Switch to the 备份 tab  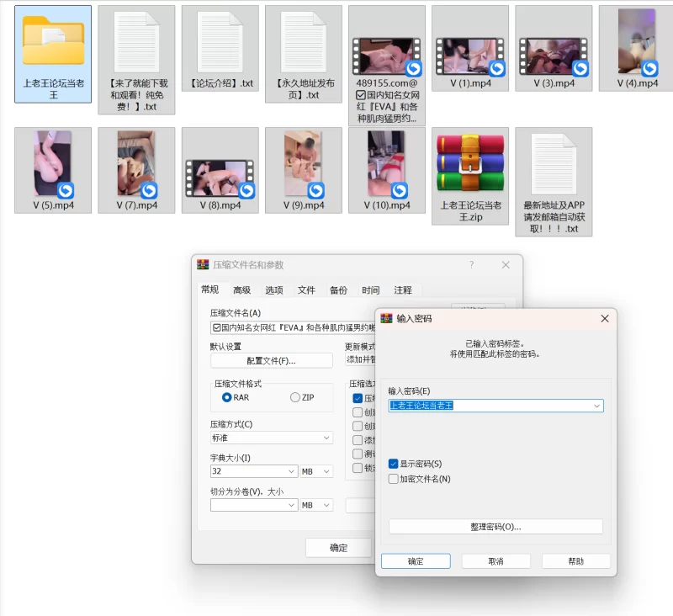point(338,290)
